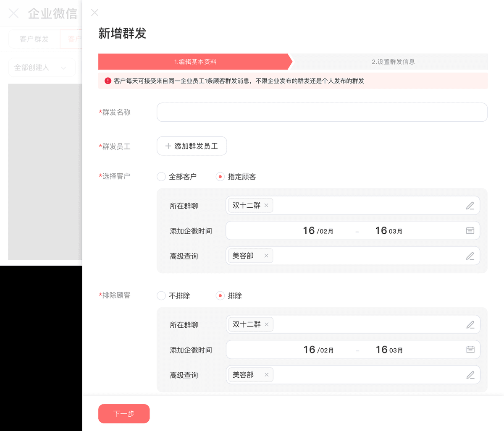504x431 pixels.
Task: Switch to 客户群发 tab in background
Action: click(x=34, y=39)
